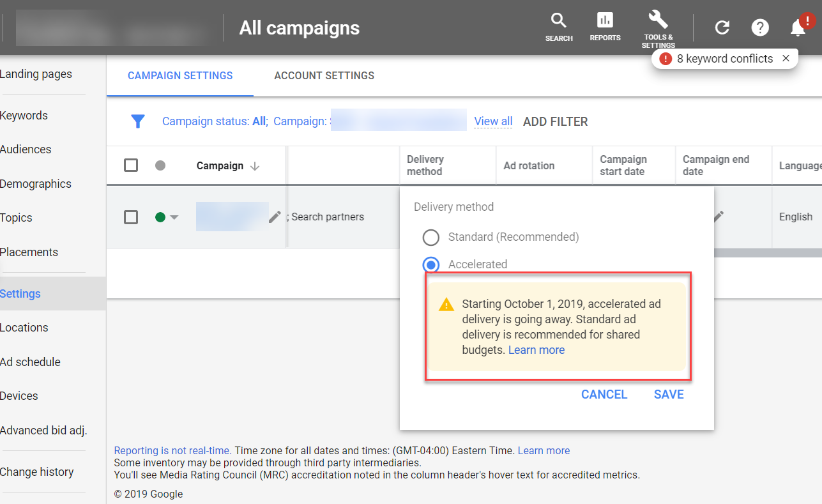
Task: Check the select-all campaigns checkbox
Action: [131, 165]
